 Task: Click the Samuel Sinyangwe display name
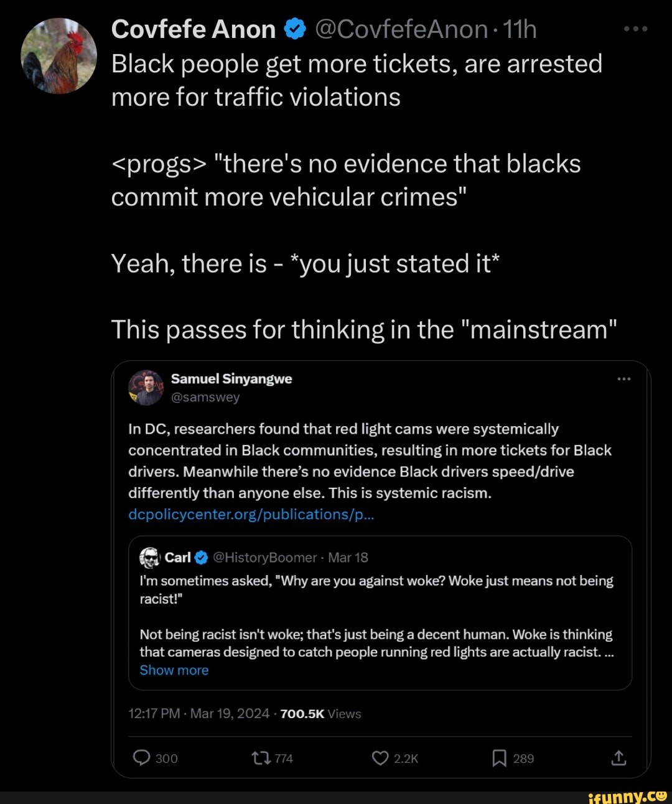pyautogui.click(x=231, y=379)
